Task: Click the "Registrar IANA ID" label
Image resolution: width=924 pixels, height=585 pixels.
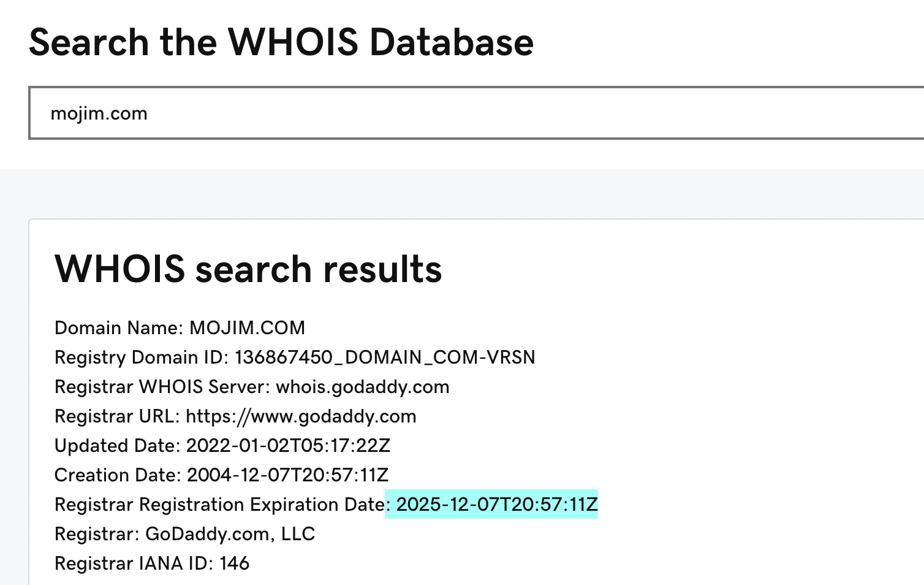Action: (x=131, y=564)
